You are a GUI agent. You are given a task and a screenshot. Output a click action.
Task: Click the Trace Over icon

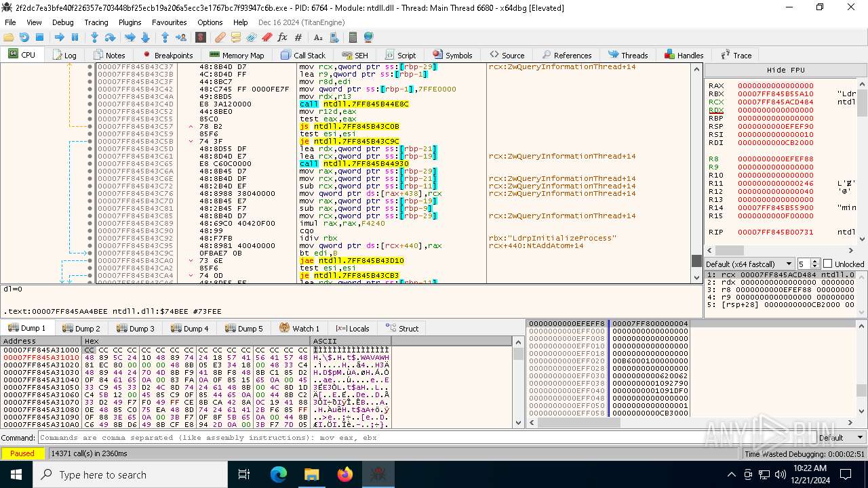pos(145,37)
